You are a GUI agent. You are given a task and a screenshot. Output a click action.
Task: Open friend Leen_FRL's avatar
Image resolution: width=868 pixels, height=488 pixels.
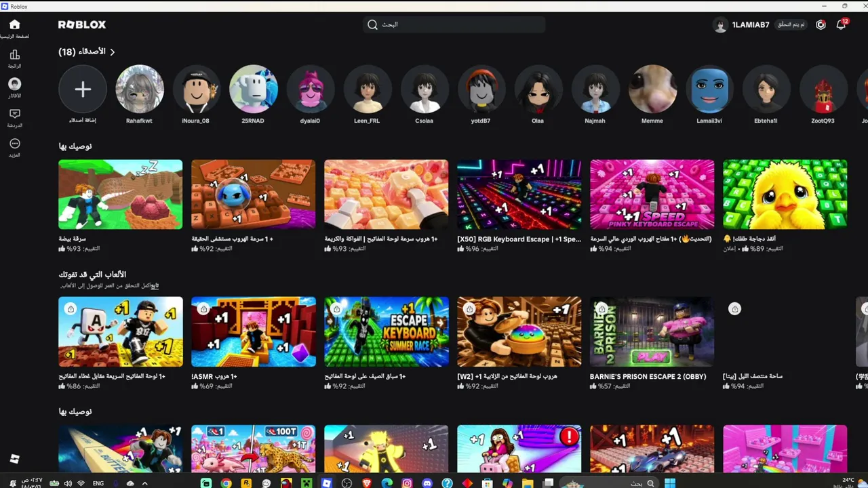pyautogui.click(x=368, y=89)
